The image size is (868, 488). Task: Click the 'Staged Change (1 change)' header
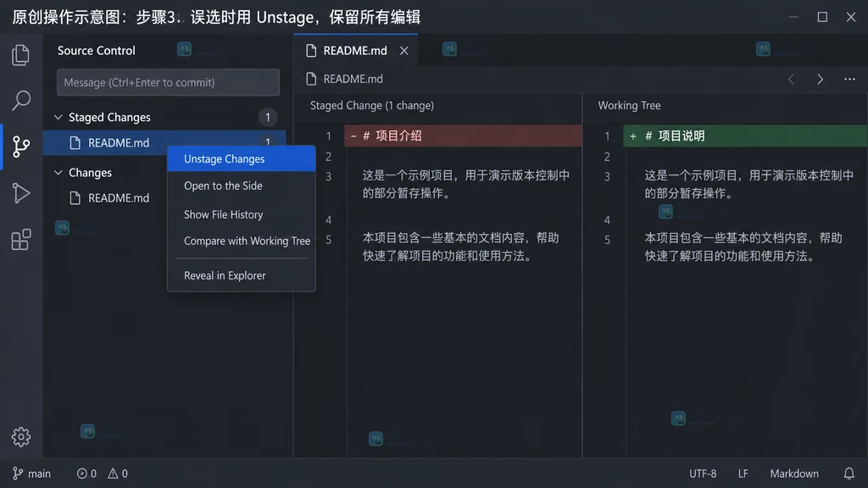pyautogui.click(x=372, y=105)
